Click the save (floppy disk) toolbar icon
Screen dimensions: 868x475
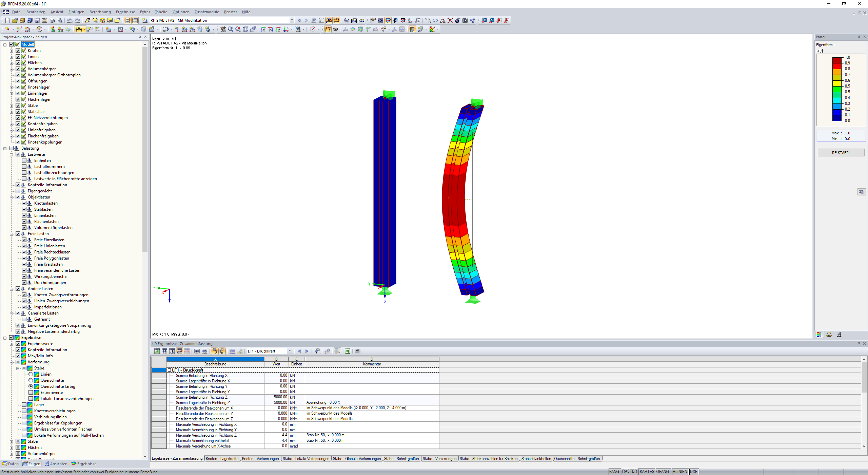point(37,20)
